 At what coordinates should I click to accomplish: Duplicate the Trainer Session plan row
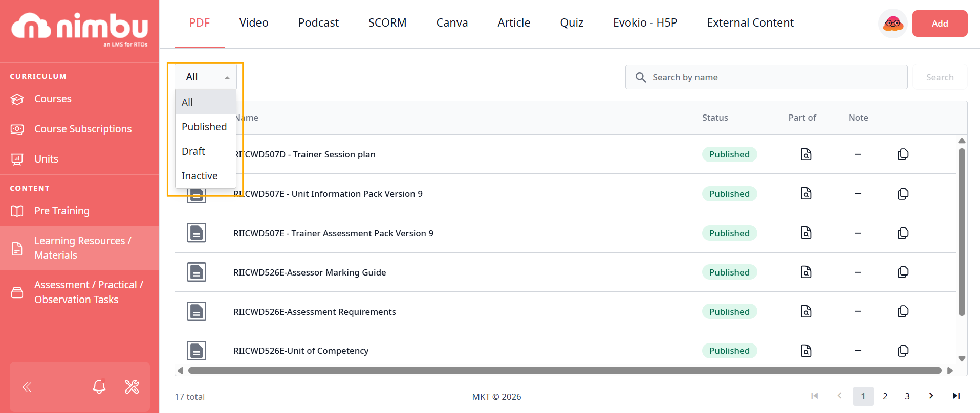point(903,154)
